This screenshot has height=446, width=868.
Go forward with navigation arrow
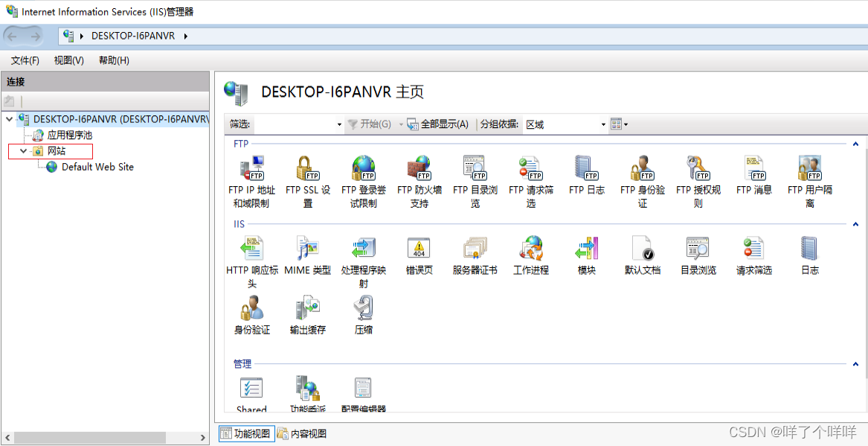(36, 36)
